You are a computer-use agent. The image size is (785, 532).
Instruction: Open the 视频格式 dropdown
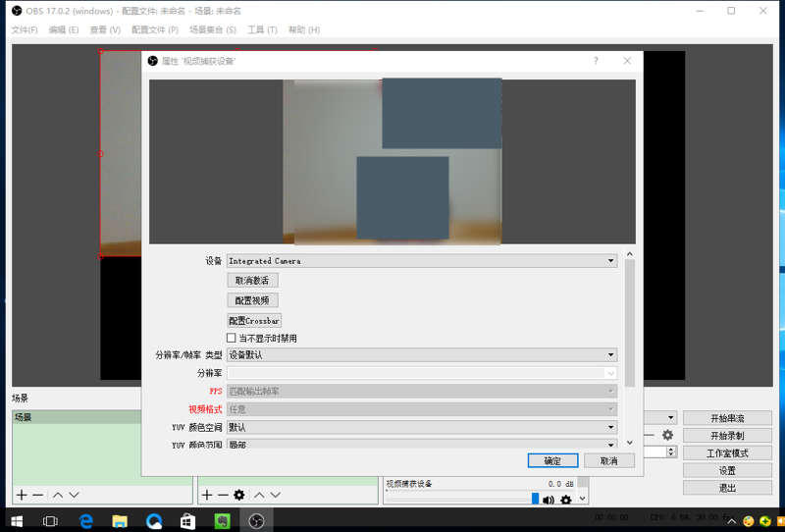coord(422,409)
